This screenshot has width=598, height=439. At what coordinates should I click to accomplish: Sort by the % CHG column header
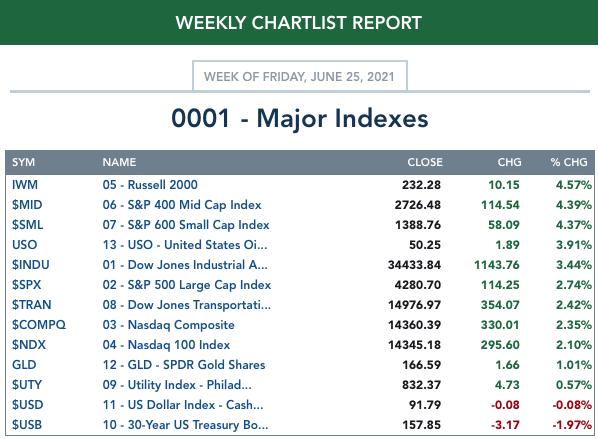click(569, 162)
